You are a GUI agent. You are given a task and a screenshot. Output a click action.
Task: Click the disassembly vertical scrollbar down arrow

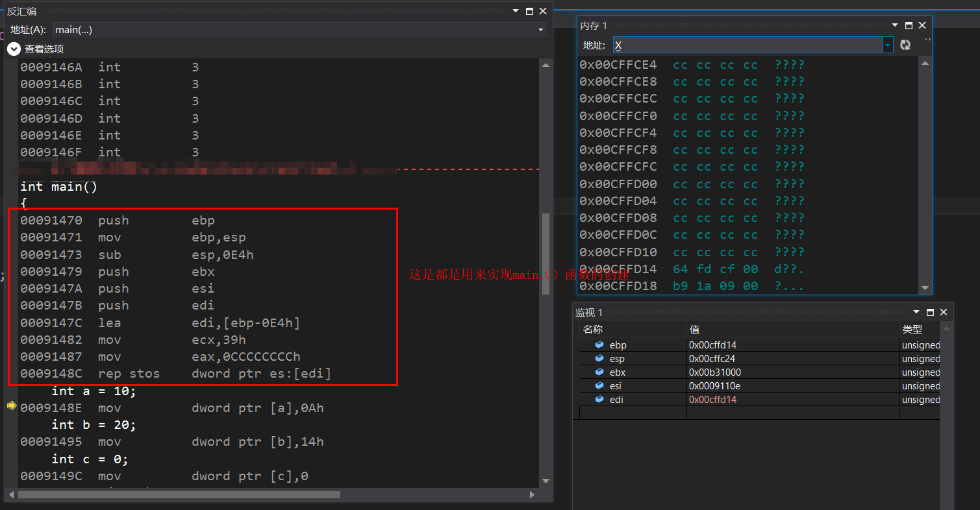click(546, 481)
